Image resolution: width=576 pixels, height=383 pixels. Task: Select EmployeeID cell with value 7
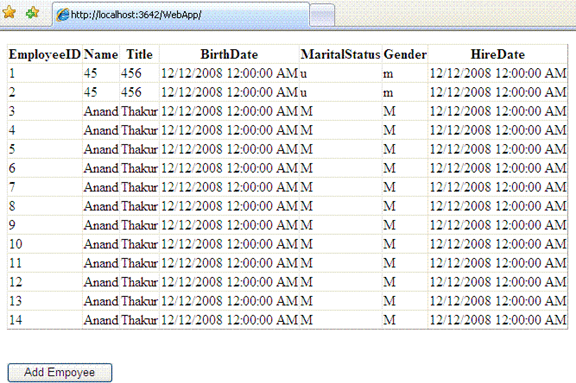[x=45, y=187]
